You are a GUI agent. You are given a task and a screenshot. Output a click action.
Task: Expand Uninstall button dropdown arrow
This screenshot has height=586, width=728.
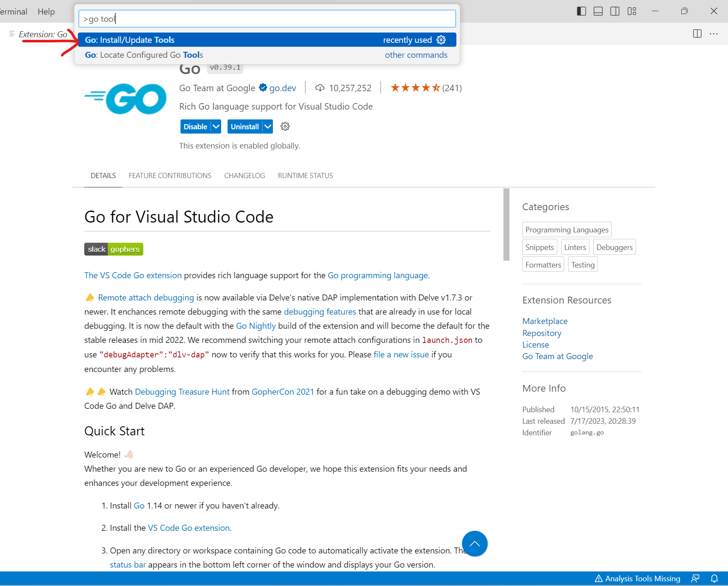(x=268, y=127)
